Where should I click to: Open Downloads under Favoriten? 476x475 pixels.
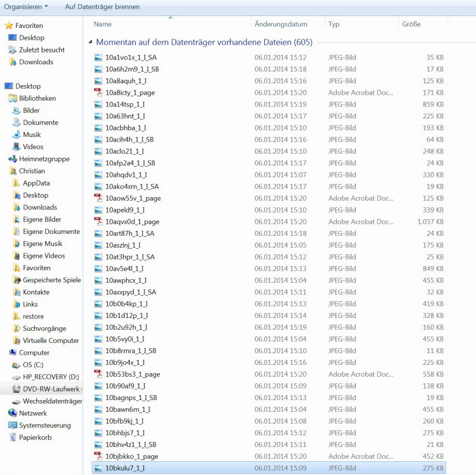[x=36, y=62]
